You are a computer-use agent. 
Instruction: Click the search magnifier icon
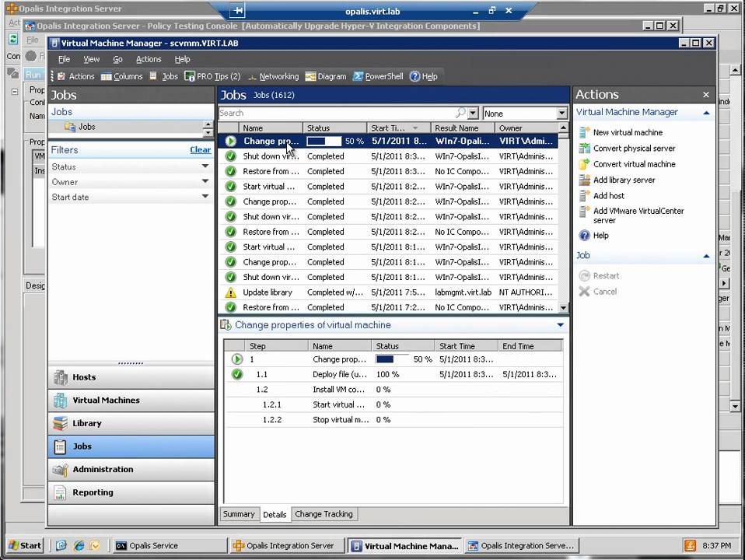tap(460, 113)
